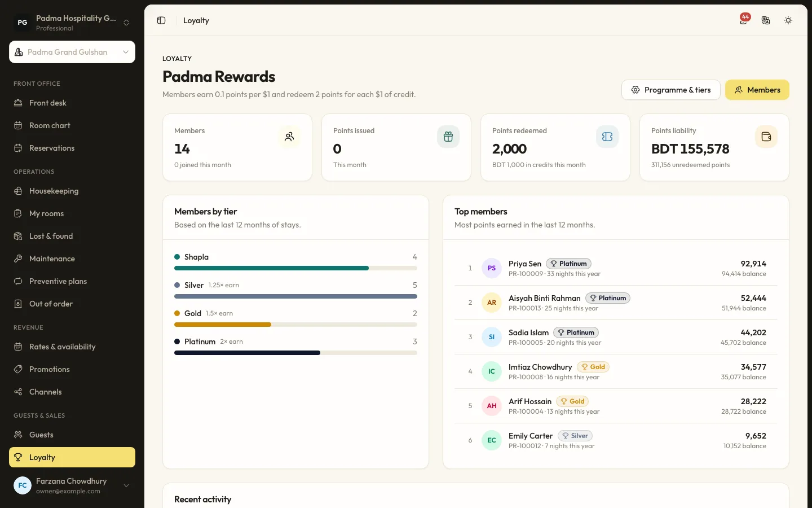This screenshot has height=508, width=812.
Task: Click the FC user avatar
Action: coord(23,485)
